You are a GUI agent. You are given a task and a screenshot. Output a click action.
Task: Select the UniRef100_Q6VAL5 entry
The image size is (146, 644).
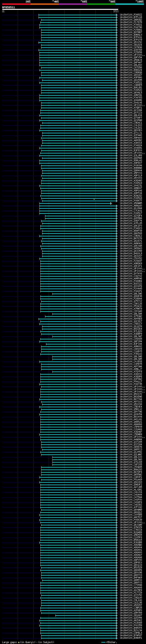point(131,93)
